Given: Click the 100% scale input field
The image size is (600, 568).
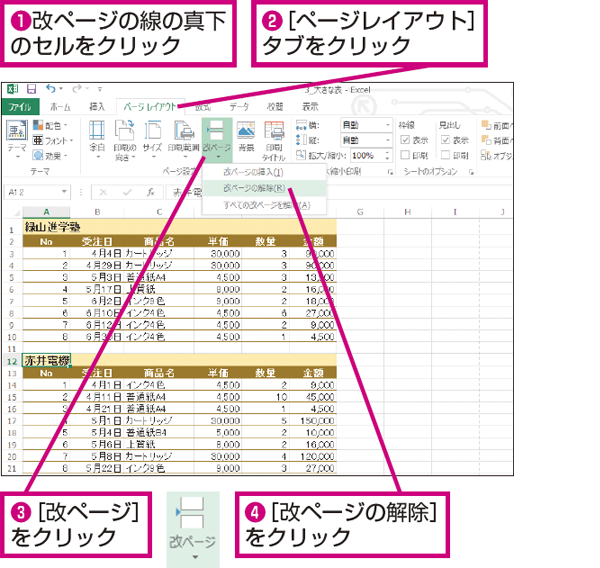Looking at the screenshot, I should (x=367, y=155).
